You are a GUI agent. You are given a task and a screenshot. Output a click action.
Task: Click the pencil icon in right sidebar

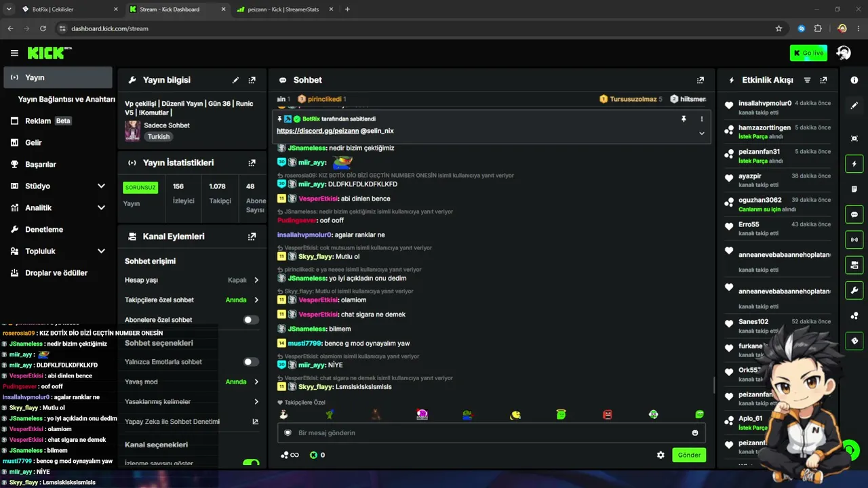[x=854, y=106]
